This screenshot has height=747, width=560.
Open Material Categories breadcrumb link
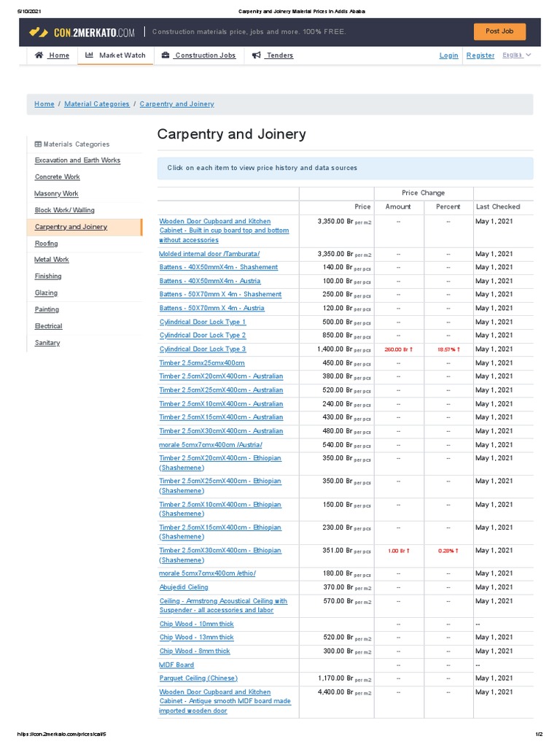tap(97, 104)
